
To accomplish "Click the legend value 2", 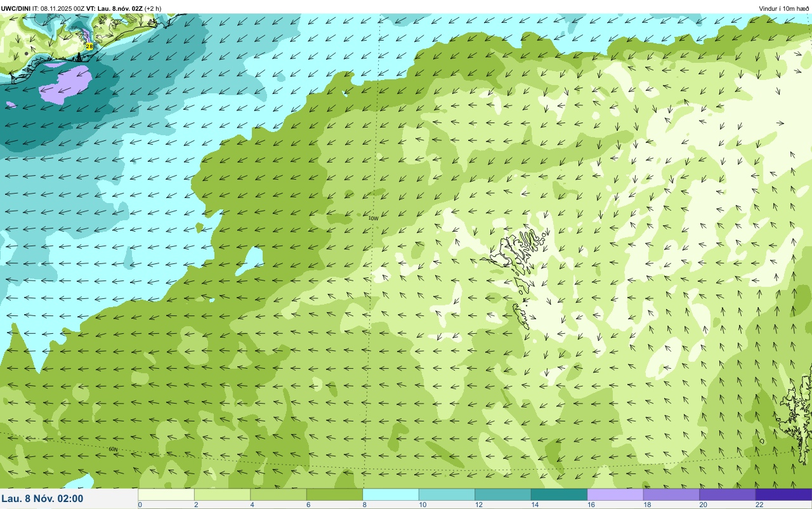I will tap(196, 505).
